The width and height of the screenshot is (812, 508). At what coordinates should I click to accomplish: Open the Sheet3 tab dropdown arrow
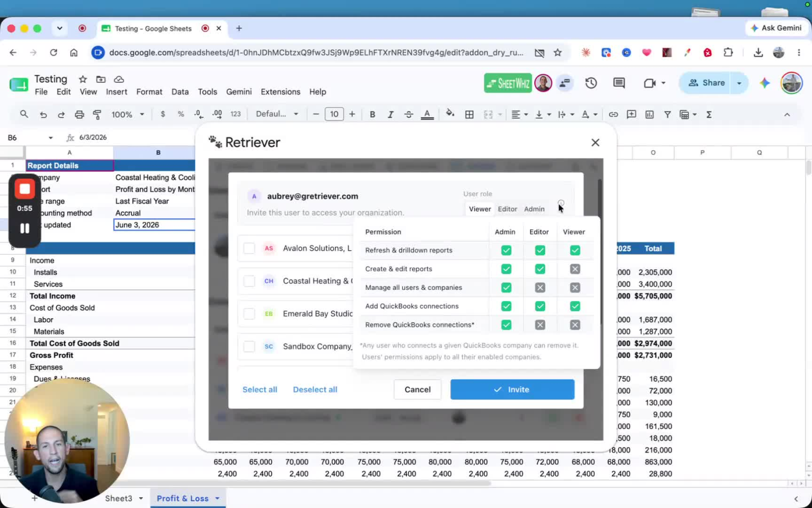click(x=141, y=498)
